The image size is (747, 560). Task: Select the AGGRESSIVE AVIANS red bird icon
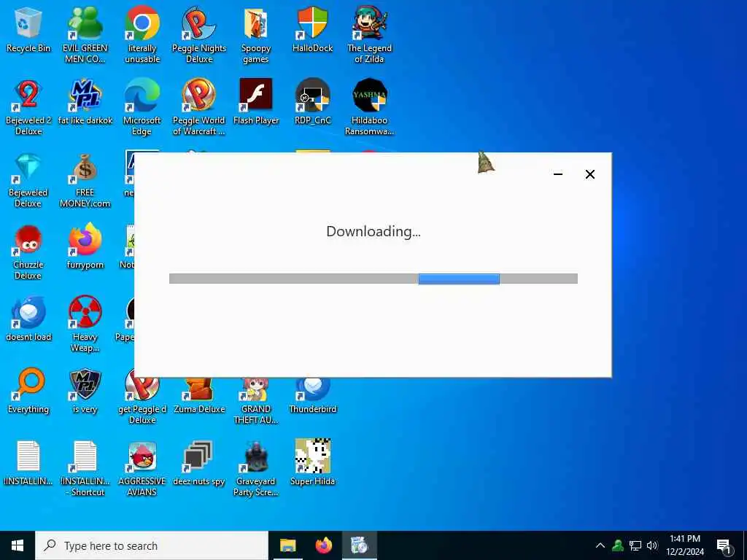click(142, 469)
